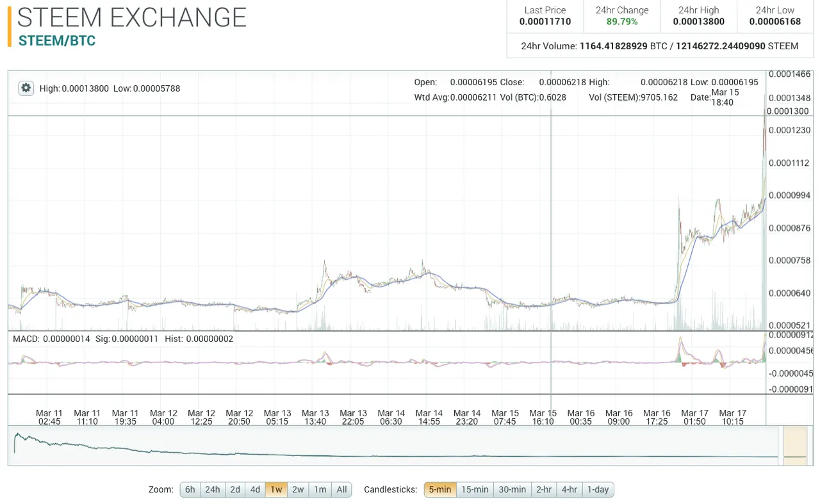Click 24hr Change value 89.79%
Image resolution: width=820 pixels, height=504 pixels.
pos(622,22)
